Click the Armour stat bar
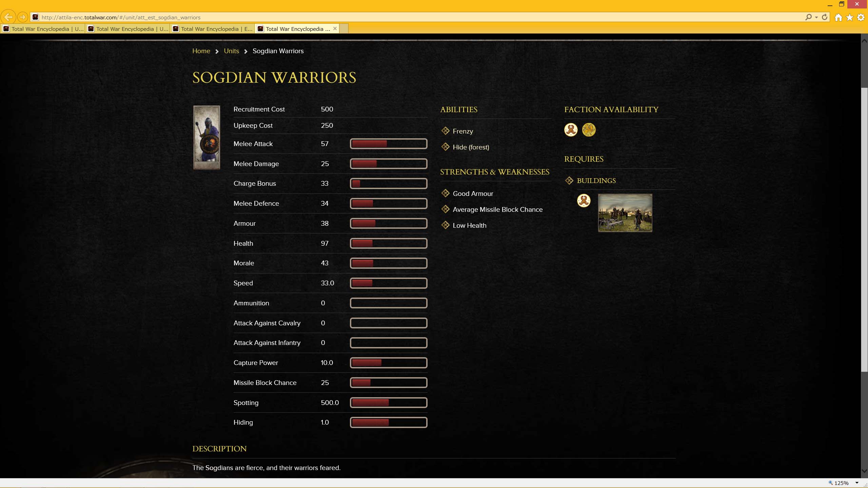The height and width of the screenshot is (488, 868). (389, 223)
